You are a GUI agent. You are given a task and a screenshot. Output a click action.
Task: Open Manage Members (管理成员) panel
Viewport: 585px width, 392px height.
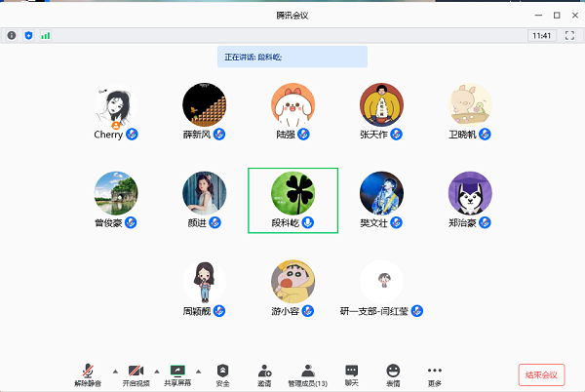(x=307, y=374)
